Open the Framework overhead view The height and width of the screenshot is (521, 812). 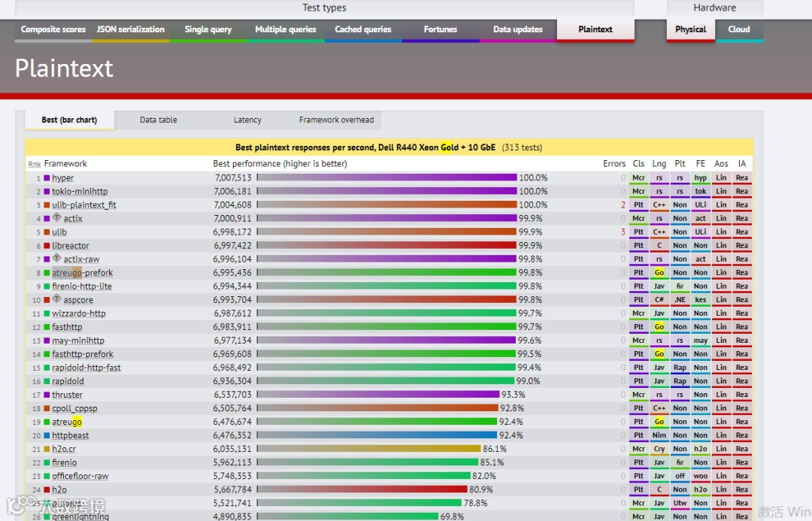coord(337,120)
